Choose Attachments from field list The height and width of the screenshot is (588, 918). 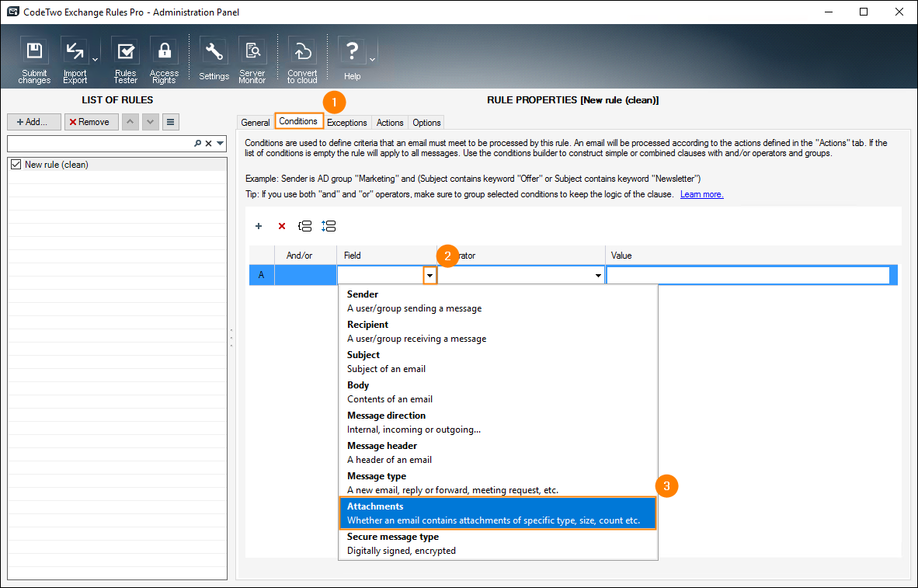coord(499,513)
